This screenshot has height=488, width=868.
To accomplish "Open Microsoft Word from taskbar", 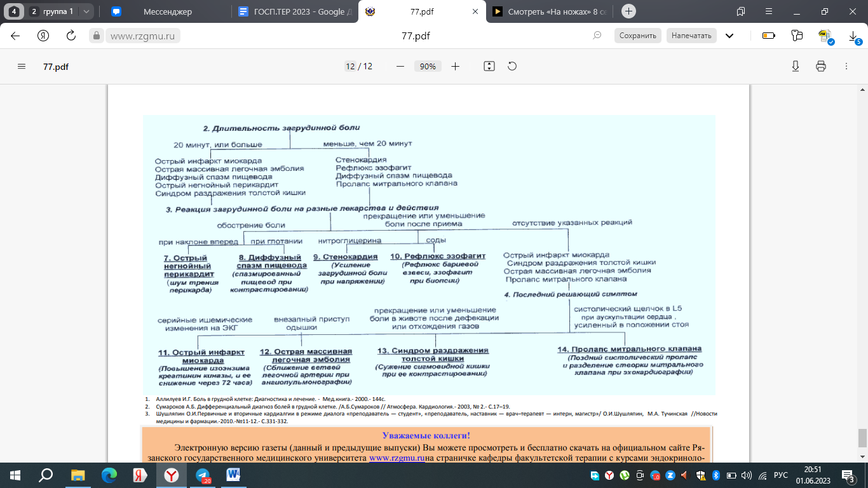I will click(234, 475).
